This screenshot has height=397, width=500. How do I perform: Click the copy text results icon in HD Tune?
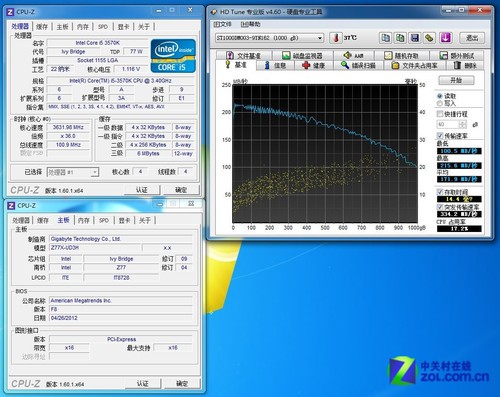[x=386, y=38]
